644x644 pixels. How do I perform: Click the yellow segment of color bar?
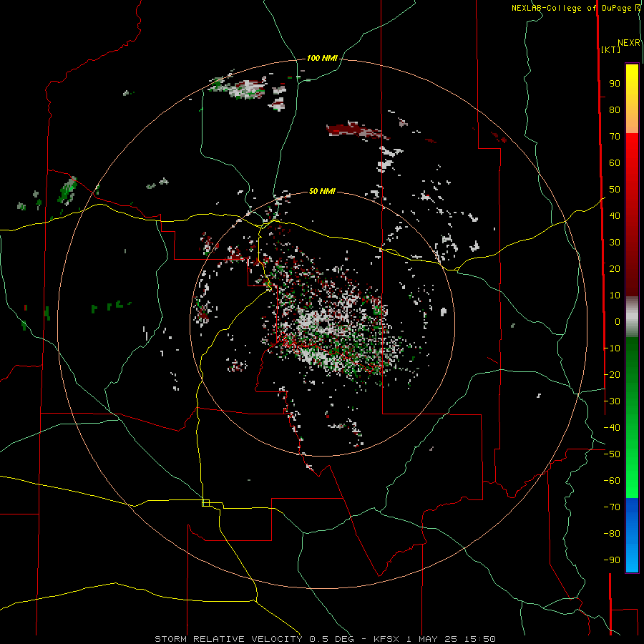point(632,87)
